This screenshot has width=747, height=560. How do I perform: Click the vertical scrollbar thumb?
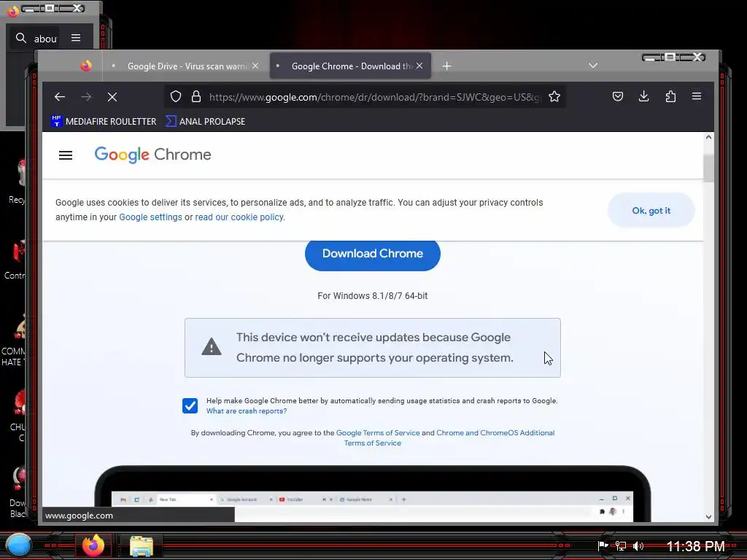pyautogui.click(x=708, y=168)
